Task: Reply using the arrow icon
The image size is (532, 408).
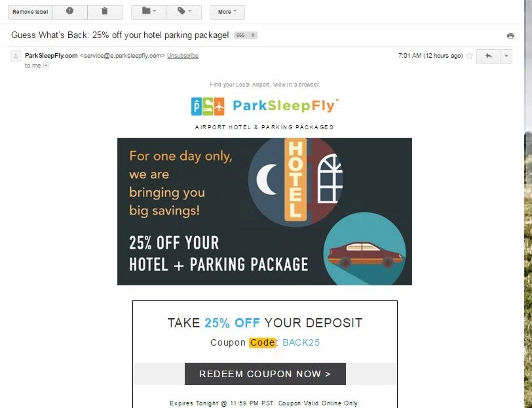Action: point(489,56)
